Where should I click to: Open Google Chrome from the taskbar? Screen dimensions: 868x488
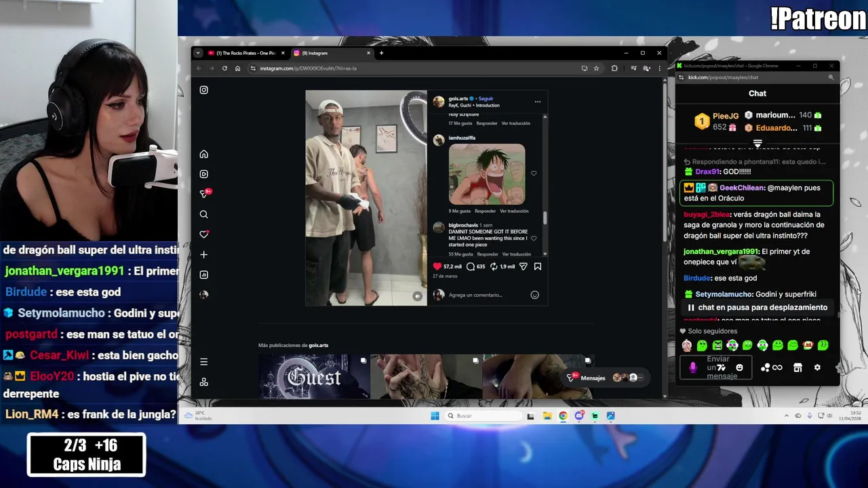click(x=563, y=415)
